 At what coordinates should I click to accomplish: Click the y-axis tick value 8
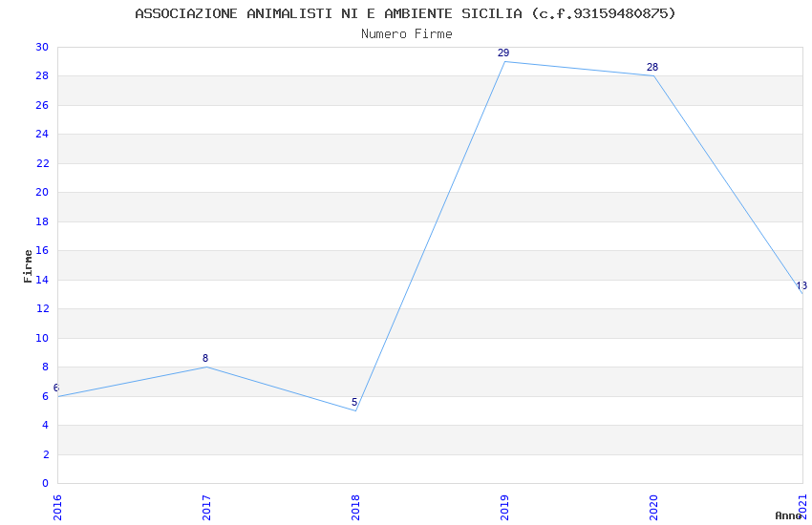point(46,367)
